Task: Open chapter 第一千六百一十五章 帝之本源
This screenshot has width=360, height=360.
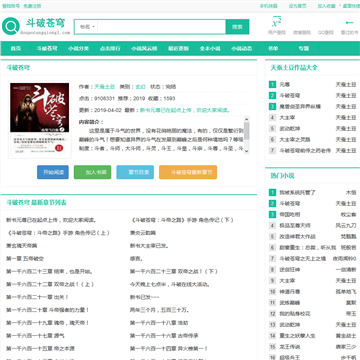Action: [40, 348]
